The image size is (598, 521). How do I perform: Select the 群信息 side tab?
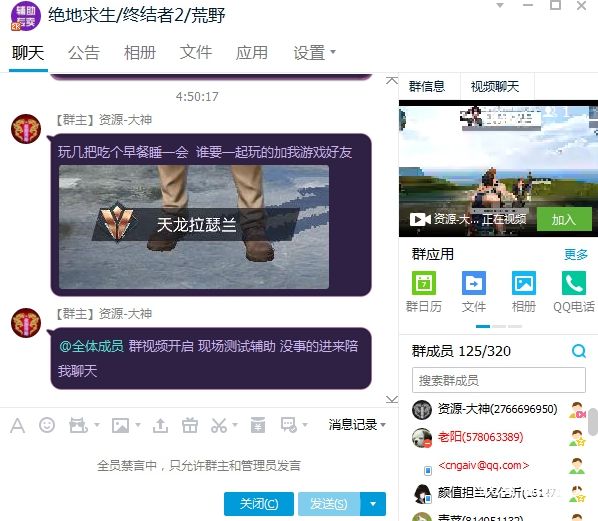tap(427, 86)
